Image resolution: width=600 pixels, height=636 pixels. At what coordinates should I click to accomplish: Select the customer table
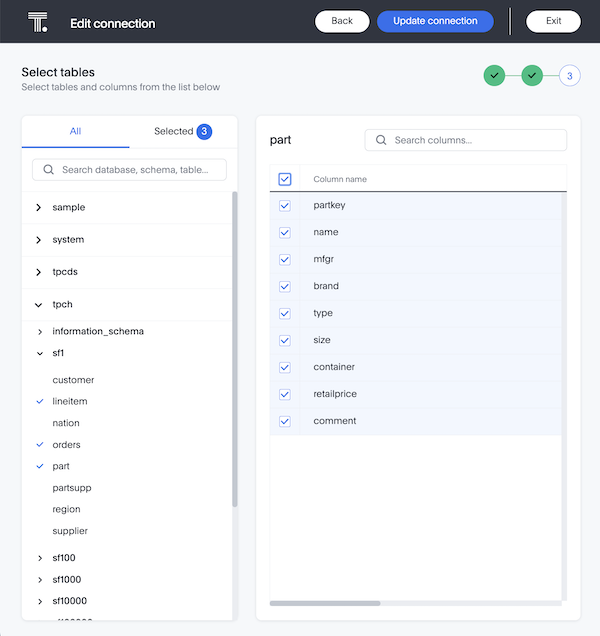click(x=73, y=380)
